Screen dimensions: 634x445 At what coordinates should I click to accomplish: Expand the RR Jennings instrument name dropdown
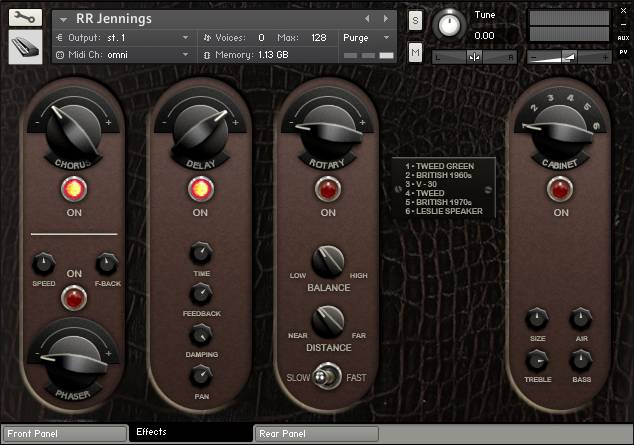(x=63, y=19)
